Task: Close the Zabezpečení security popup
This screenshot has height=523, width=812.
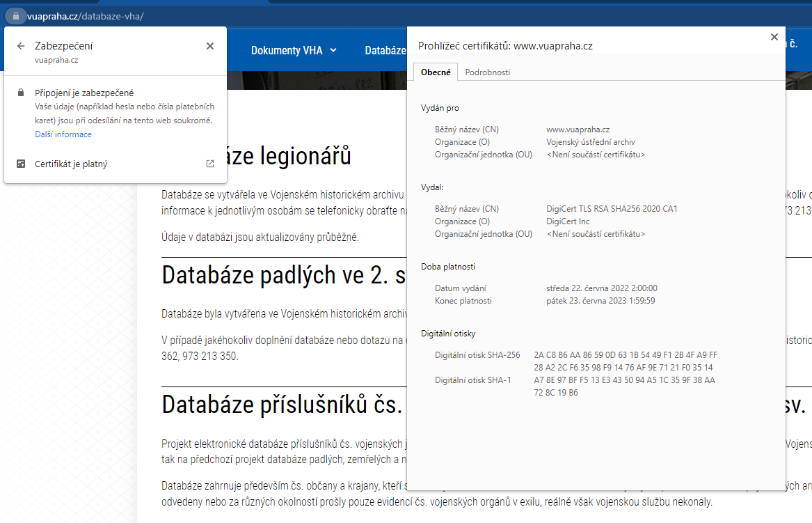Action: (x=210, y=46)
